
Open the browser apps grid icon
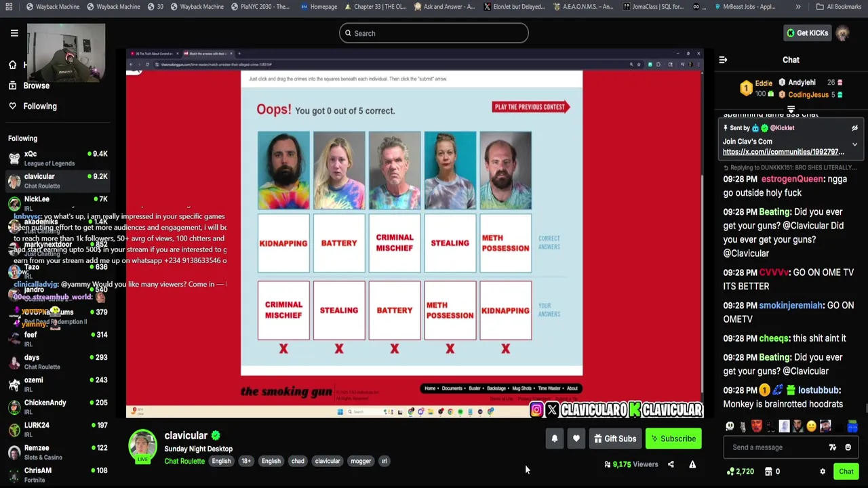click(9, 6)
